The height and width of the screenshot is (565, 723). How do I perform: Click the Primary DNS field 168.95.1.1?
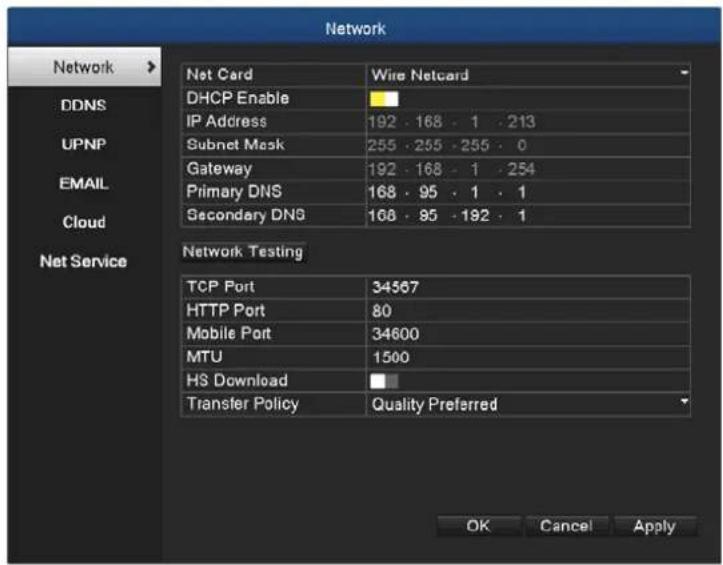pos(528,192)
